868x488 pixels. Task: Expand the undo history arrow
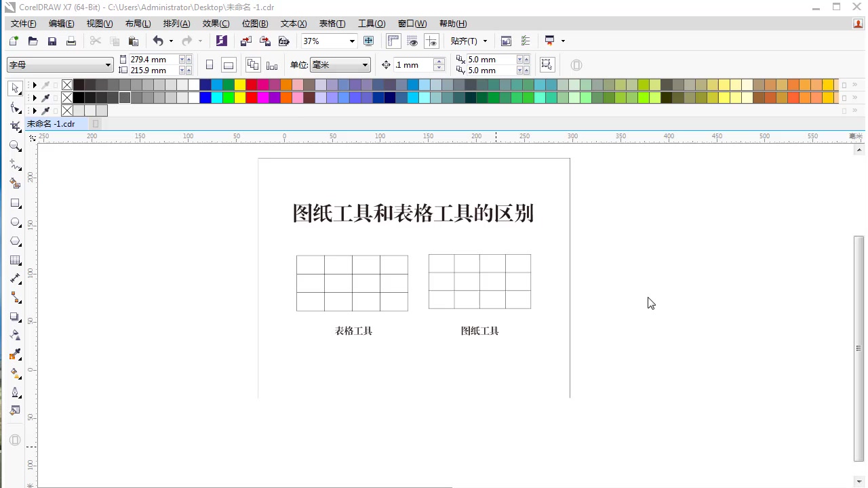tap(171, 41)
